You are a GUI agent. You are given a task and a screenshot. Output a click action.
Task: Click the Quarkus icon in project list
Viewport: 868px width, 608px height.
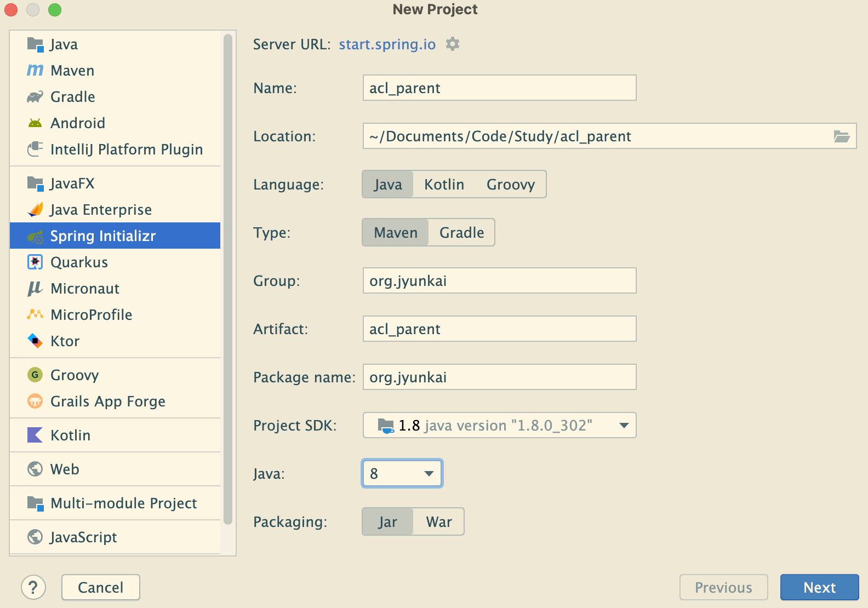(x=35, y=262)
